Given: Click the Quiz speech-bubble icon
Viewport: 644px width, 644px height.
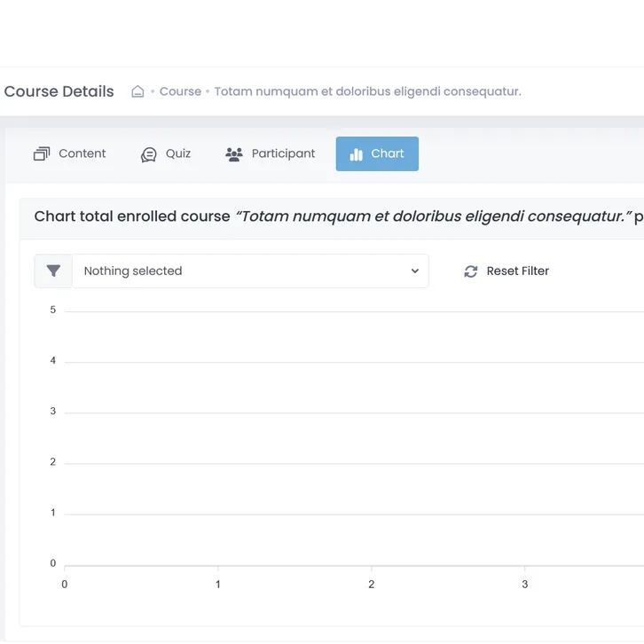Looking at the screenshot, I should click(x=149, y=154).
